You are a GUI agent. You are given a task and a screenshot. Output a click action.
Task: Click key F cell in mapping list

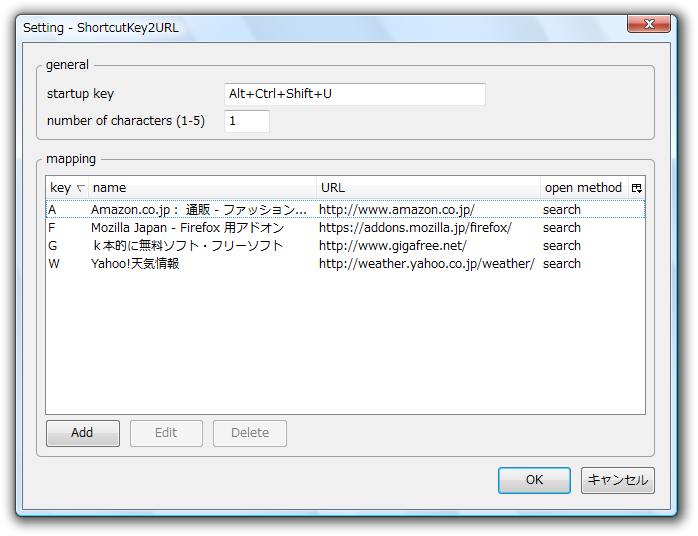click(x=52, y=228)
